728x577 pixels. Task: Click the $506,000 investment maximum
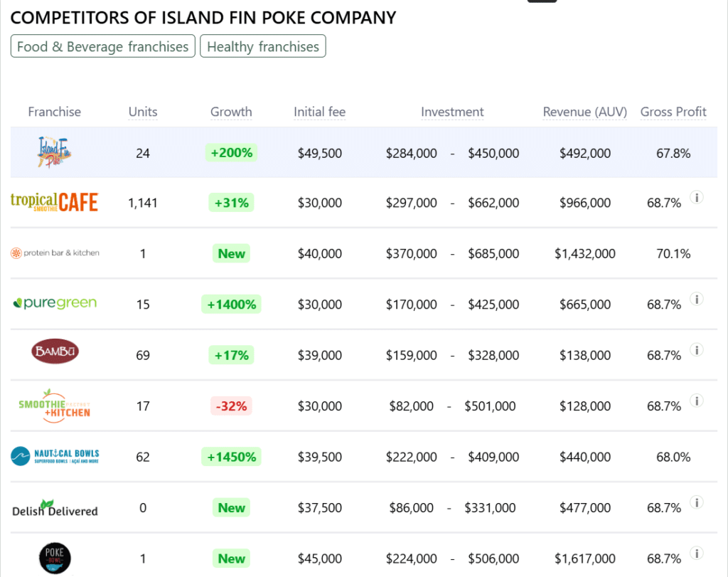tap(493, 559)
